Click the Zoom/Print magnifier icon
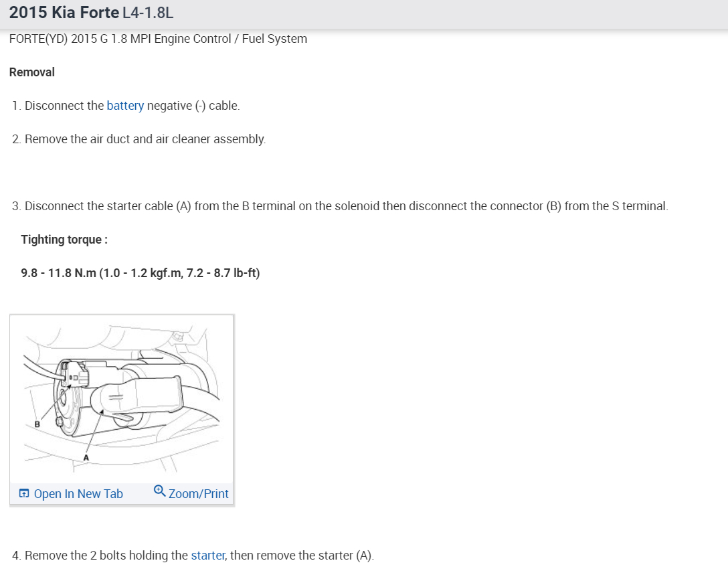The height and width of the screenshot is (577, 728). point(160,491)
